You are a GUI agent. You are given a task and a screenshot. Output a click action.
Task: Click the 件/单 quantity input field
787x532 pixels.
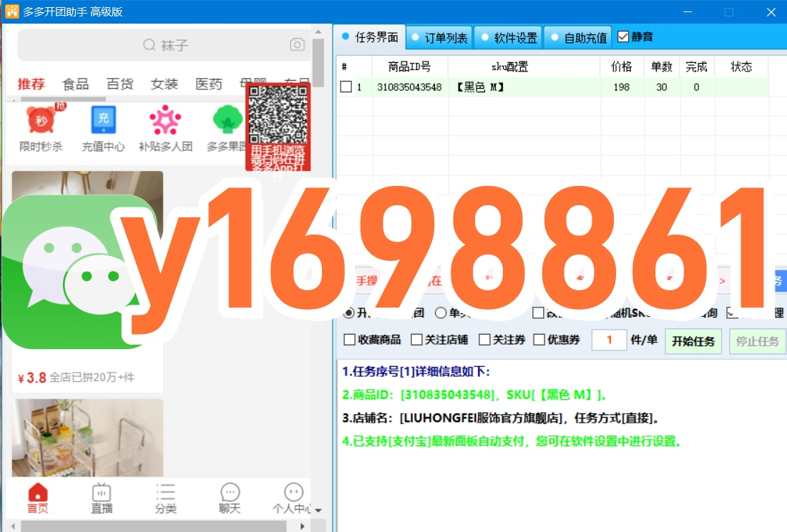[609, 340]
